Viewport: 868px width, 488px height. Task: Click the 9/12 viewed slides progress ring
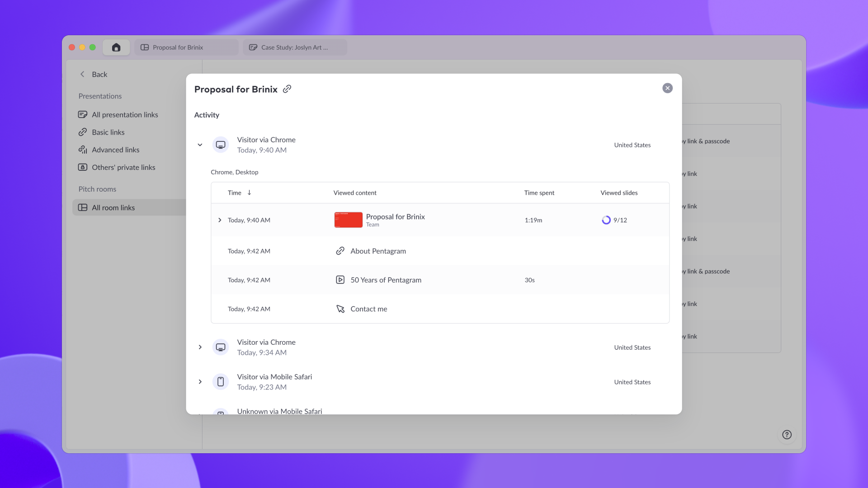(x=606, y=221)
